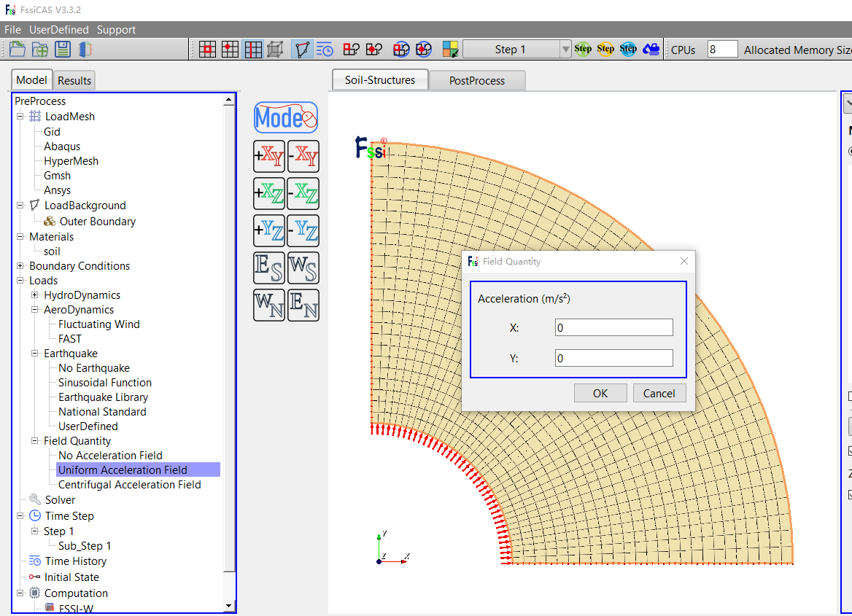Click the EN isometric view icon
Viewport: 852px width, 616px height.
click(303, 305)
